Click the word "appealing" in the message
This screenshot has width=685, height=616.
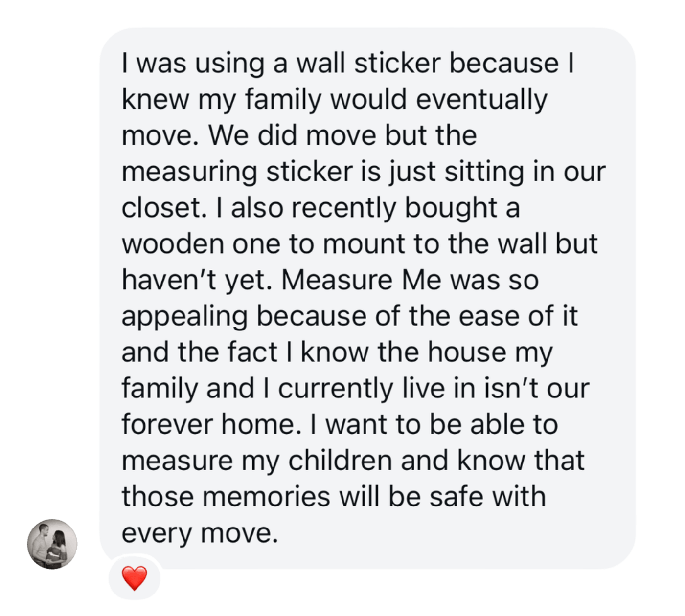184,316
